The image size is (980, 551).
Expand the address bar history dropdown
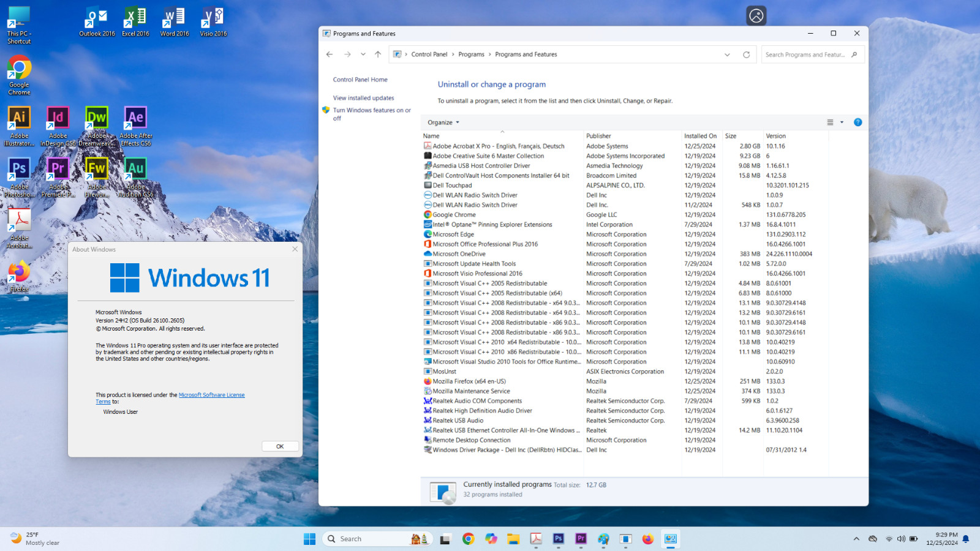(727, 54)
